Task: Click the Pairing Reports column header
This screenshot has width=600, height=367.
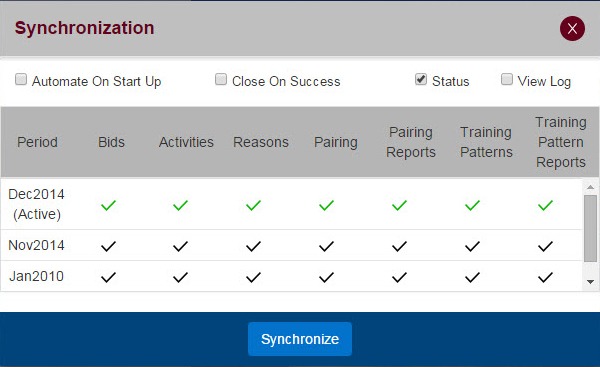Action: point(411,142)
